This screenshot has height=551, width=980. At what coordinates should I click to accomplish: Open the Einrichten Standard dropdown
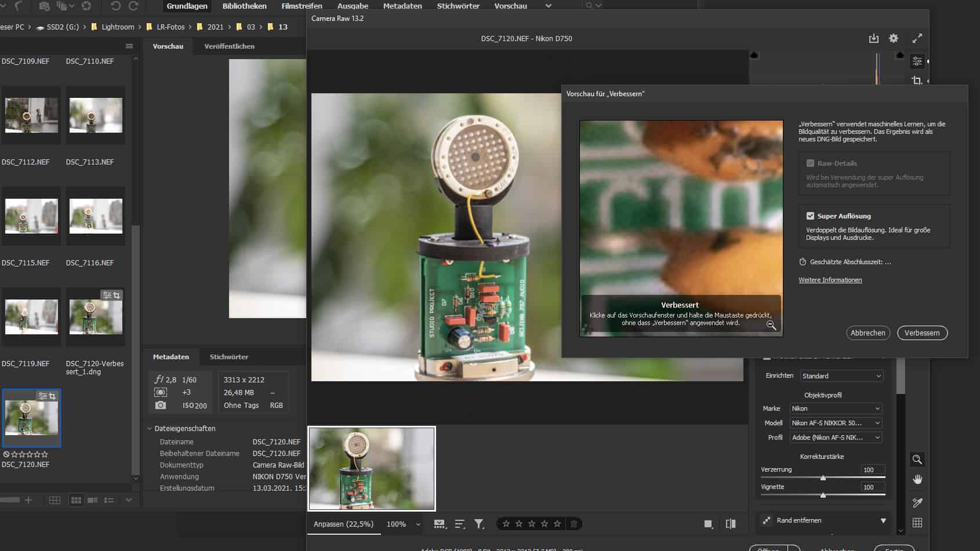point(841,375)
